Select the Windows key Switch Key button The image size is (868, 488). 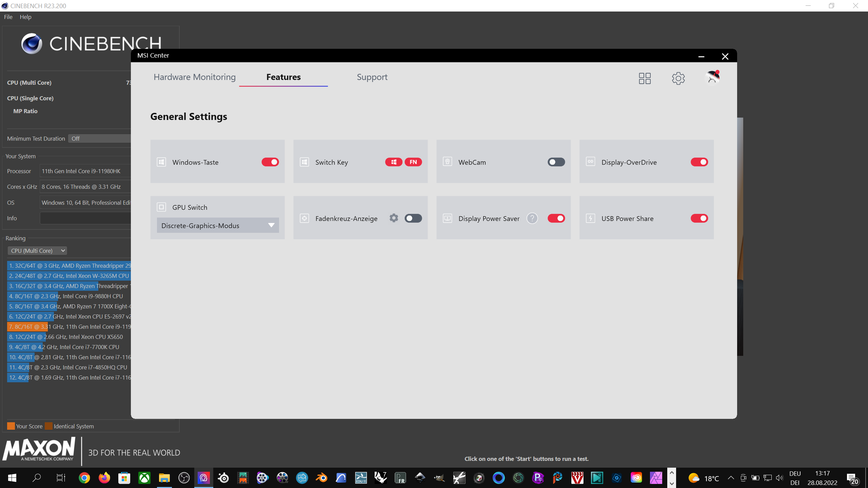coord(394,162)
